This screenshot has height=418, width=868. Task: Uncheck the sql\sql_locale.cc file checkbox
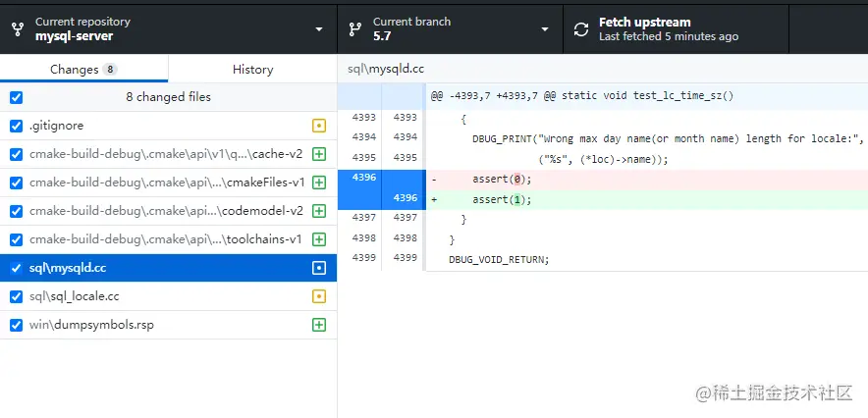pos(16,297)
